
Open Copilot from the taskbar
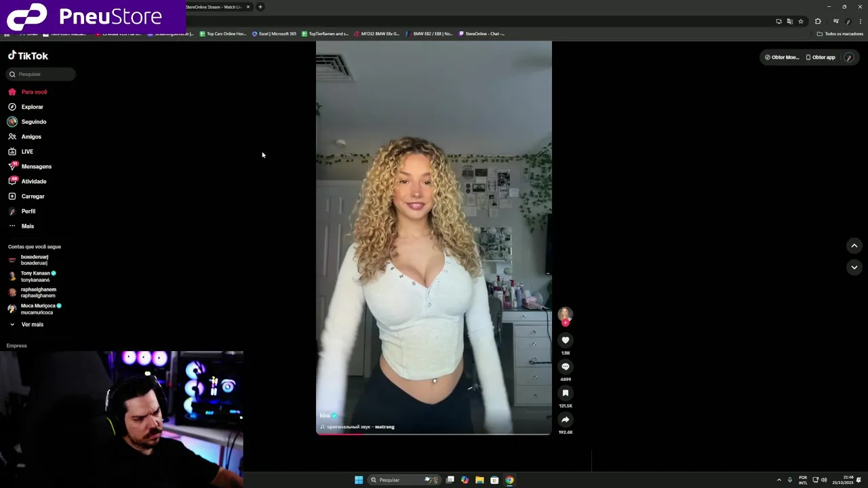pos(465,480)
